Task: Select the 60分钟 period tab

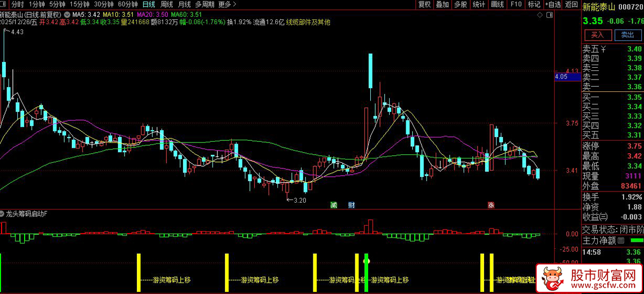Action: click(127, 4)
